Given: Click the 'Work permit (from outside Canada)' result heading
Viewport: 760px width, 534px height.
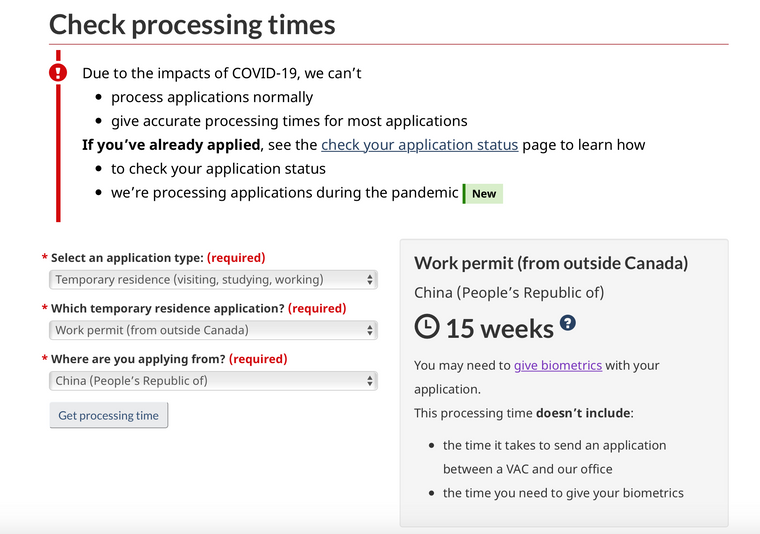Looking at the screenshot, I should (551, 263).
